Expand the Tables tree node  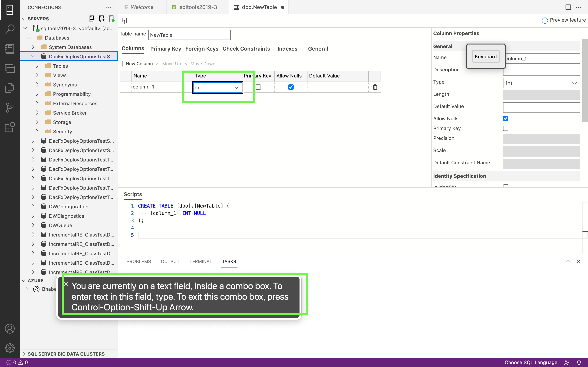click(x=37, y=65)
